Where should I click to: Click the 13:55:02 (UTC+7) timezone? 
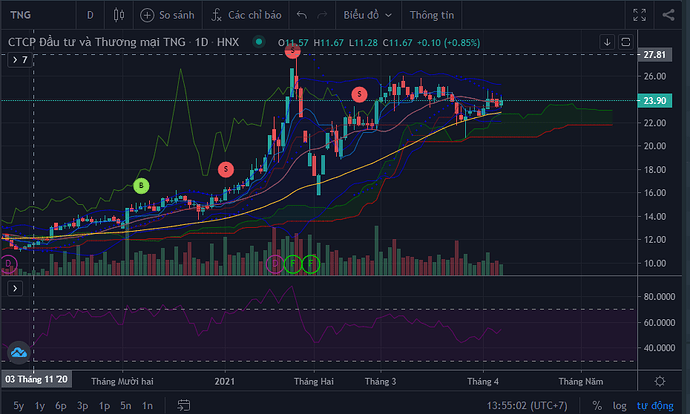coord(527,406)
